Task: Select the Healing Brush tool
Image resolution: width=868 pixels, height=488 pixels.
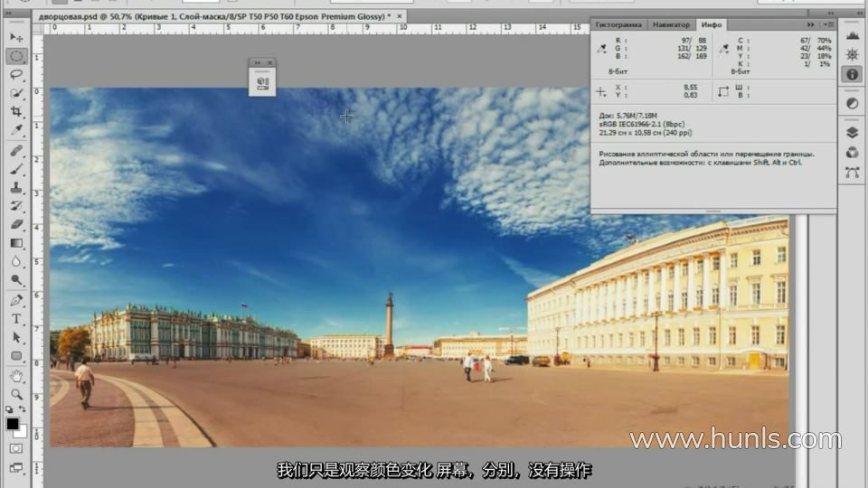Action: click(x=16, y=151)
